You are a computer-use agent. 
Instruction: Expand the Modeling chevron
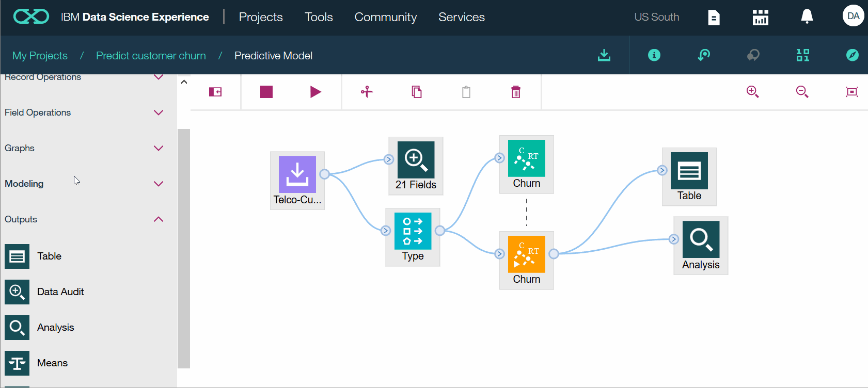coord(159,184)
